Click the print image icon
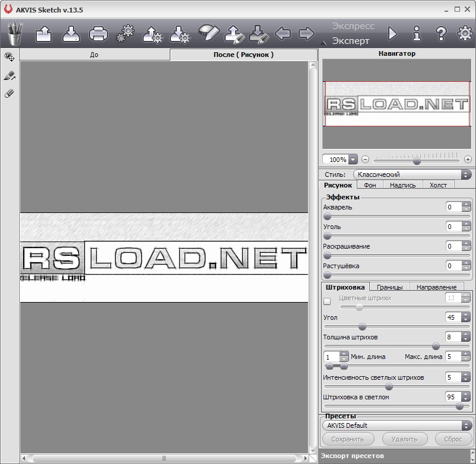This screenshot has width=476, height=464. [x=98, y=33]
